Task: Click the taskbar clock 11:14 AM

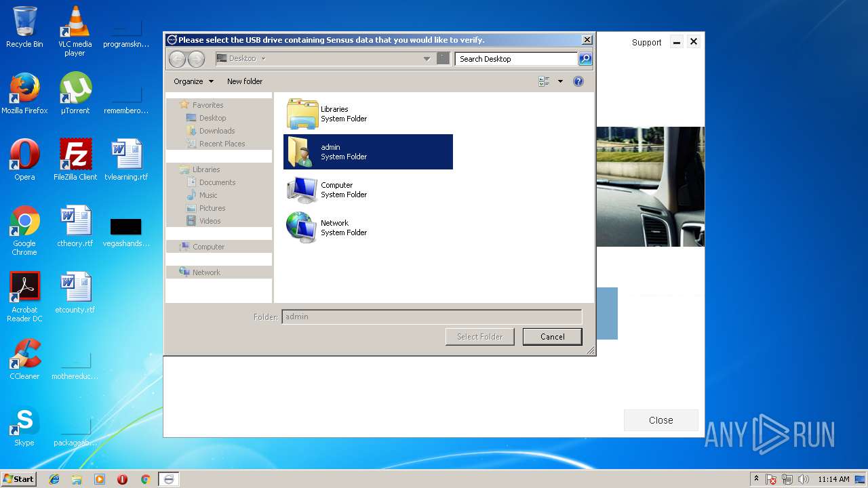Action: click(x=833, y=479)
